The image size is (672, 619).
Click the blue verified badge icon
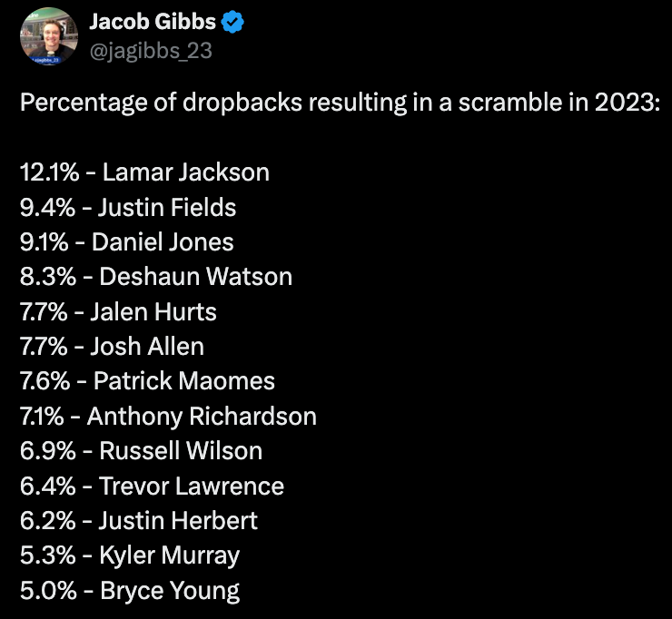[232, 23]
